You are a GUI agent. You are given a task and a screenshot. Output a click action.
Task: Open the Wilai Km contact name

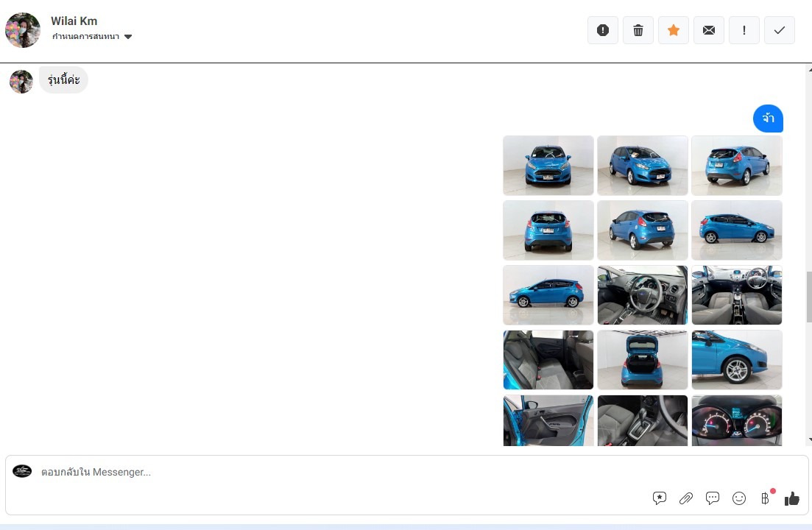point(74,21)
